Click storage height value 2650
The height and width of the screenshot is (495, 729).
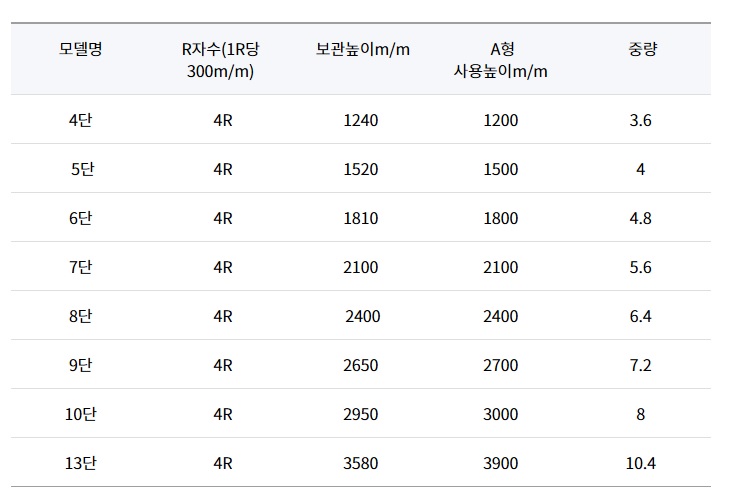pyautogui.click(x=360, y=365)
